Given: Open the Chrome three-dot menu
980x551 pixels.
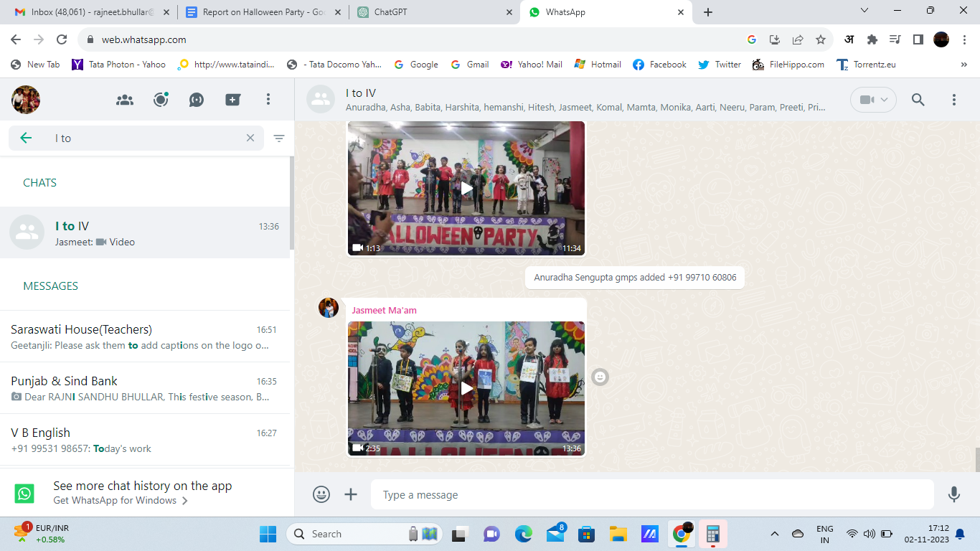Looking at the screenshot, I should pos(964,39).
